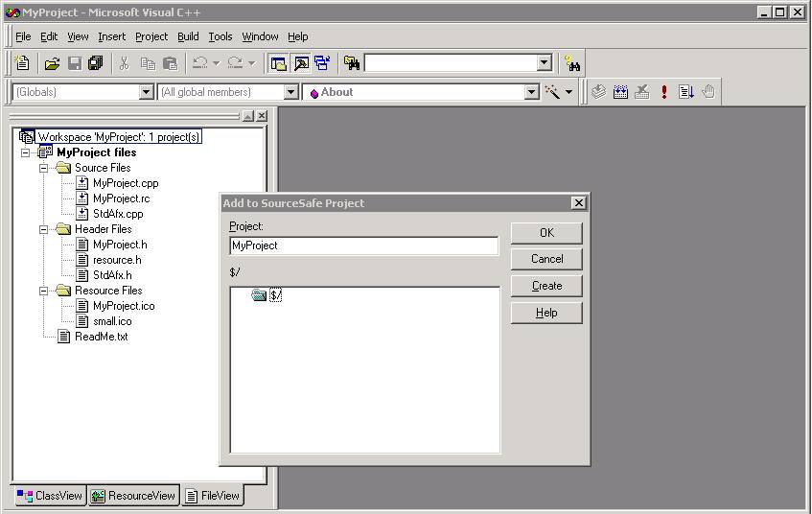
Task: Click the Save All toolbar icon
Action: pos(95,63)
